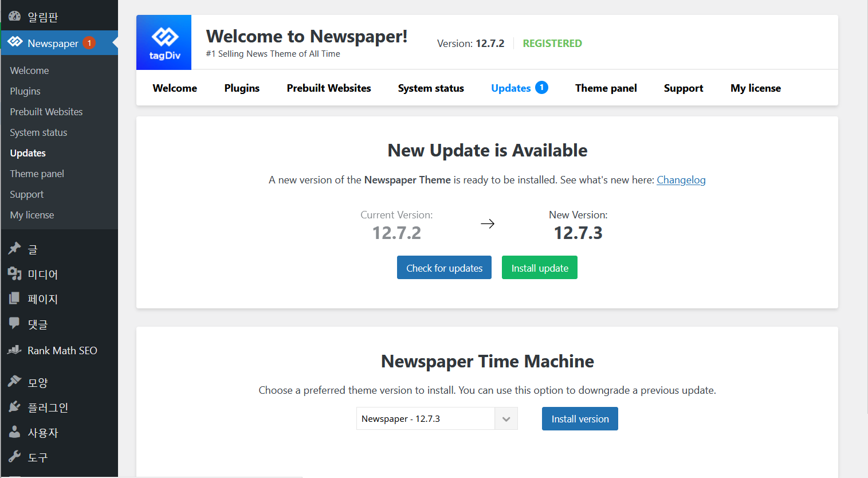Open the 도구 tools menu

click(x=60, y=457)
